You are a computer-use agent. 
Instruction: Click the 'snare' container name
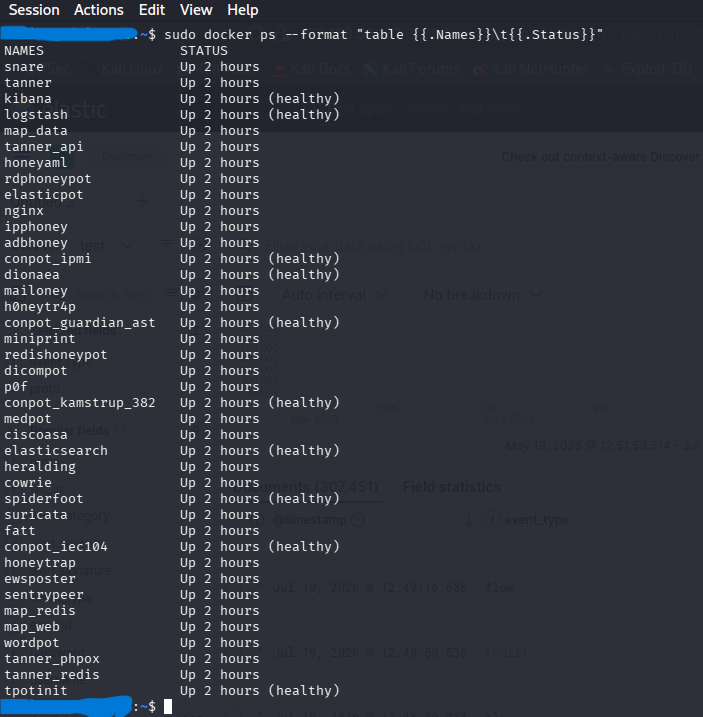tap(24, 67)
